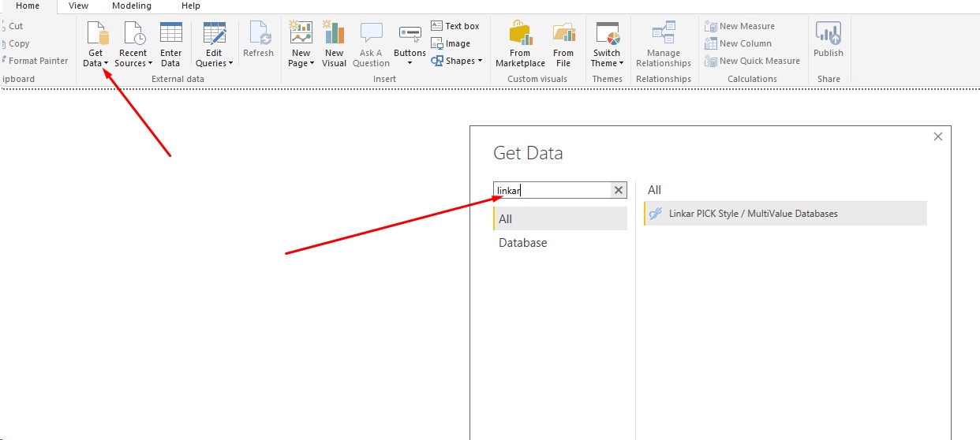Click the Linkar connector chain icon
The image size is (980, 440).
pyautogui.click(x=655, y=214)
